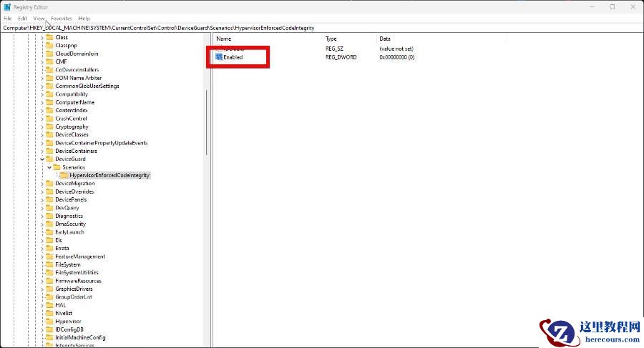Open the Edit menu
Viewport: 644px width, 348px height.
tap(22, 19)
